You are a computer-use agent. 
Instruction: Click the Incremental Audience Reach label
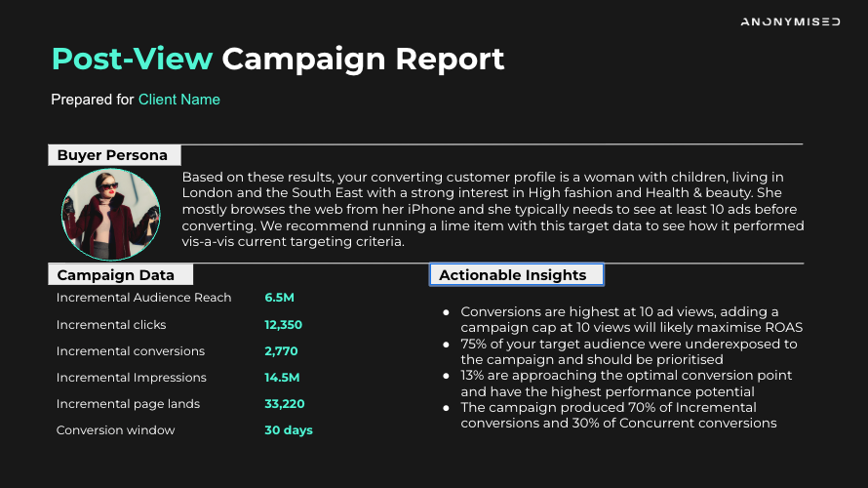point(144,298)
